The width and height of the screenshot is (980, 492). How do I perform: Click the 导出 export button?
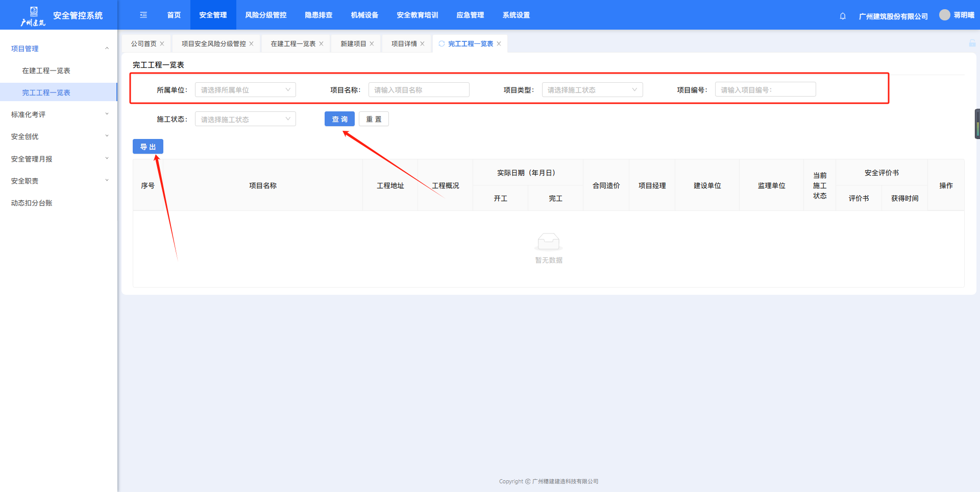(148, 147)
